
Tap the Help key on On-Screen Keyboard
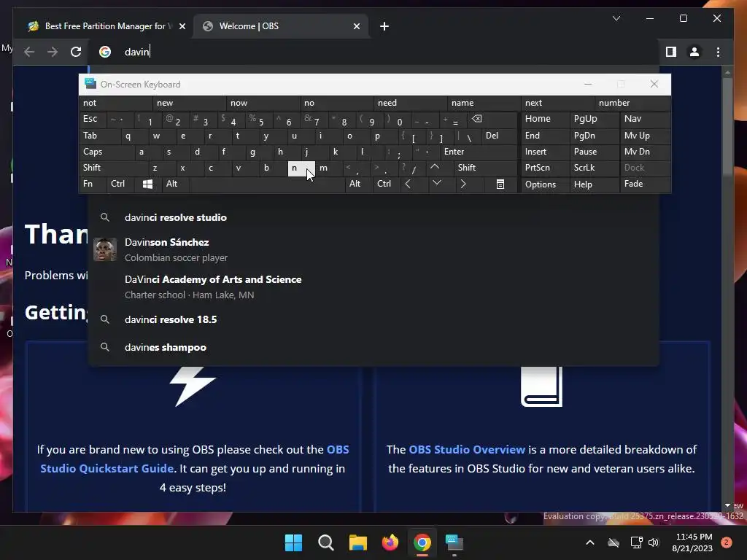[594, 184]
